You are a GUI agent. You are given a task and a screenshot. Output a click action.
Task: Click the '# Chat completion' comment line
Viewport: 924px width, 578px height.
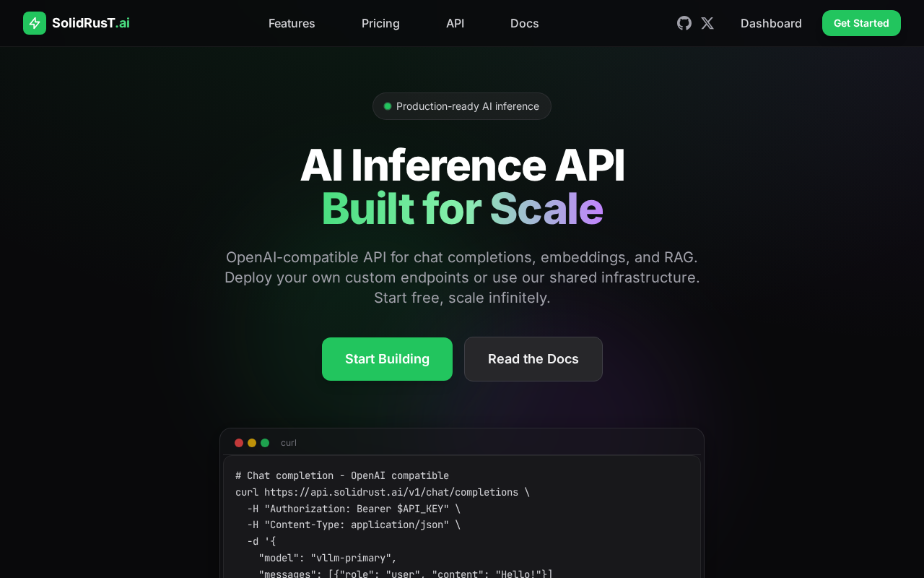[x=342, y=475]
